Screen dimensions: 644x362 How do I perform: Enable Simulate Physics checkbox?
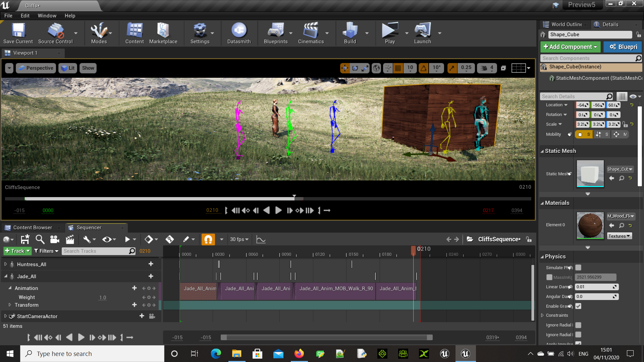[x=578, y=267]
